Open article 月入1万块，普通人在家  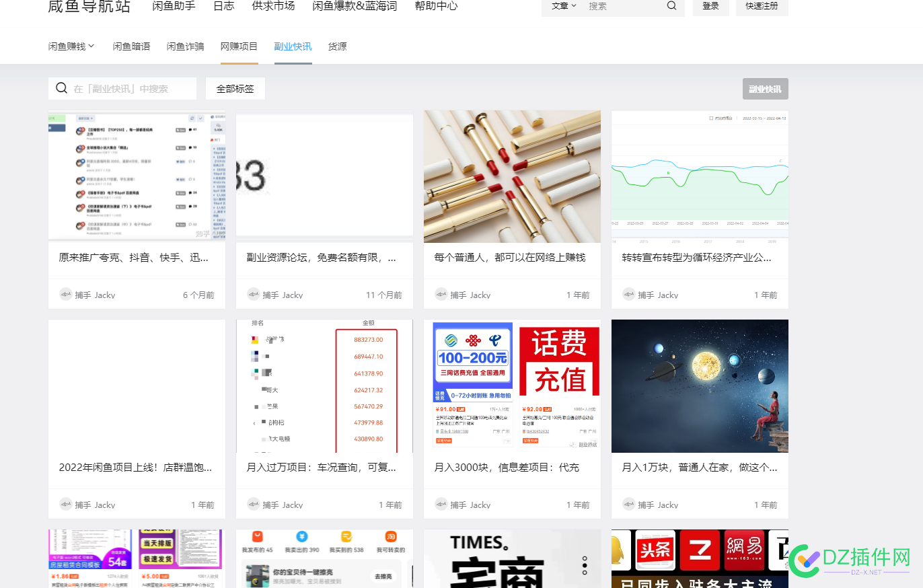700,468
